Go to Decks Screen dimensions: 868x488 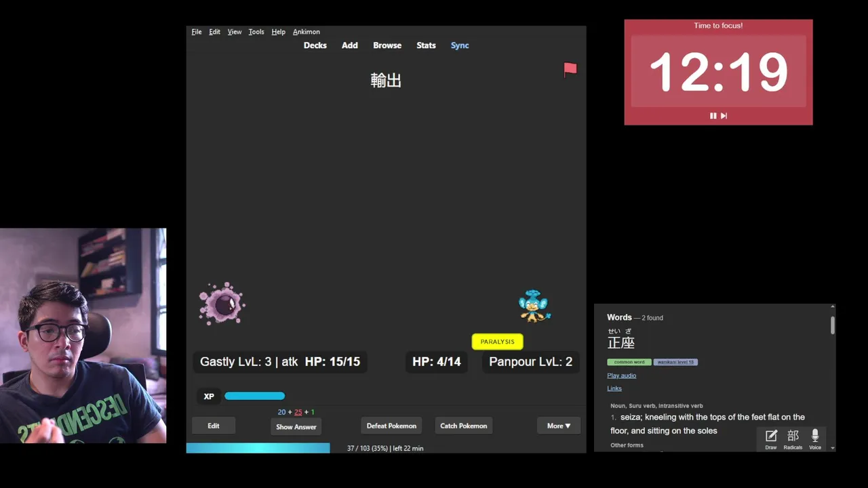(x=315, y=45)
